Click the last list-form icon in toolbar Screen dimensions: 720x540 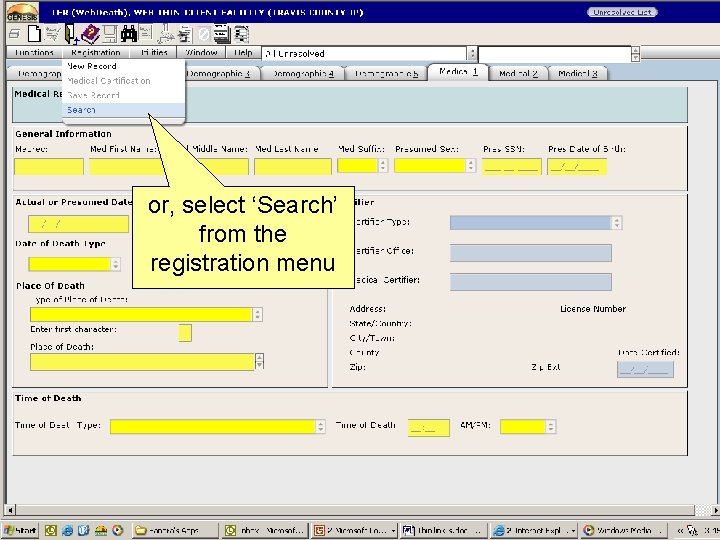coord(241,34)
